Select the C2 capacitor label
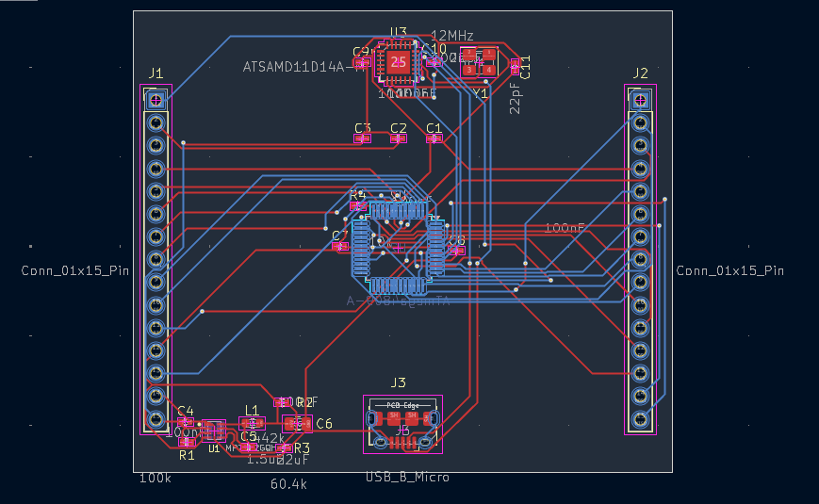Image resolution: width=819 pixels, height=504 pixels. click(399, 128)
